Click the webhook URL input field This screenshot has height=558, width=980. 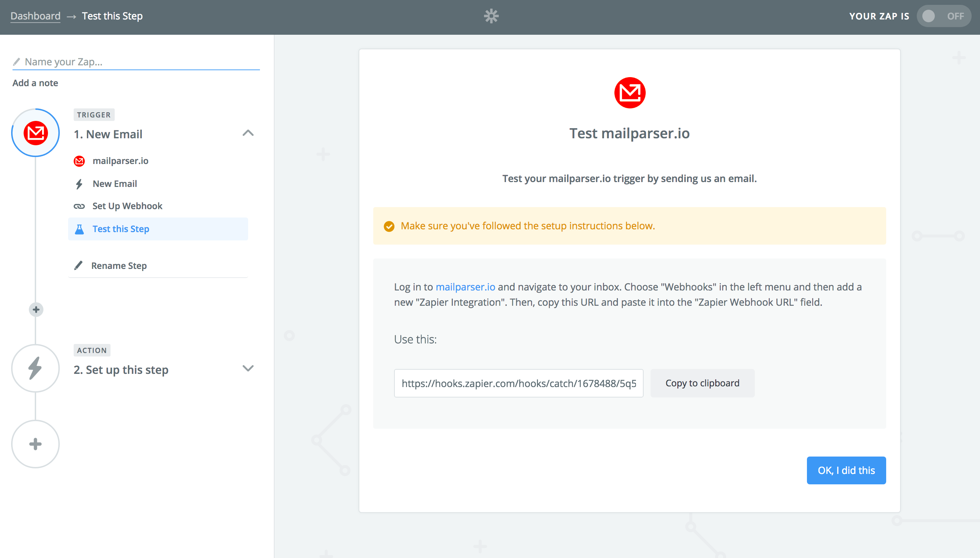[x=518, y=383]
